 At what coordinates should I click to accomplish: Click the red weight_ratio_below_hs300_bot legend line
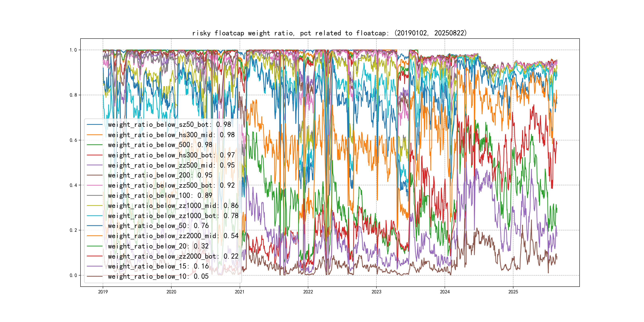click(x=95, y=155)
